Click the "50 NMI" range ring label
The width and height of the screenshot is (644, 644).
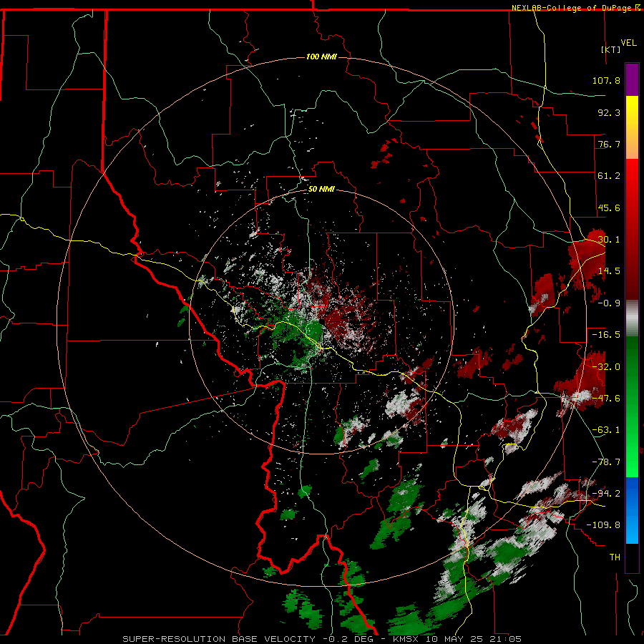click(321, 189)
